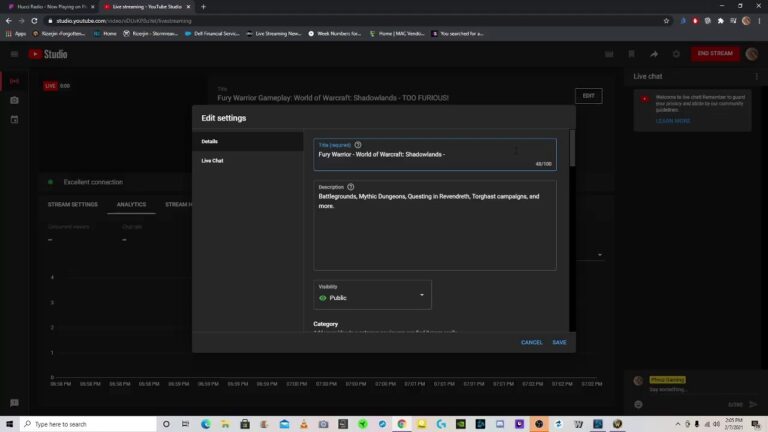Open the Live chat three-dot menu
Viewport: 768px width, 432px height.
coord(757,76)
